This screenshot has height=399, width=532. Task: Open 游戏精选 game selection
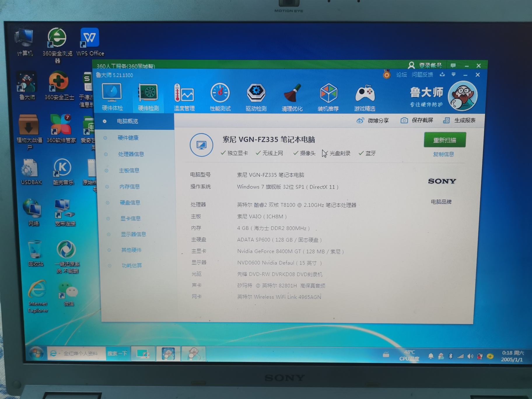click(x=365, y=98)
